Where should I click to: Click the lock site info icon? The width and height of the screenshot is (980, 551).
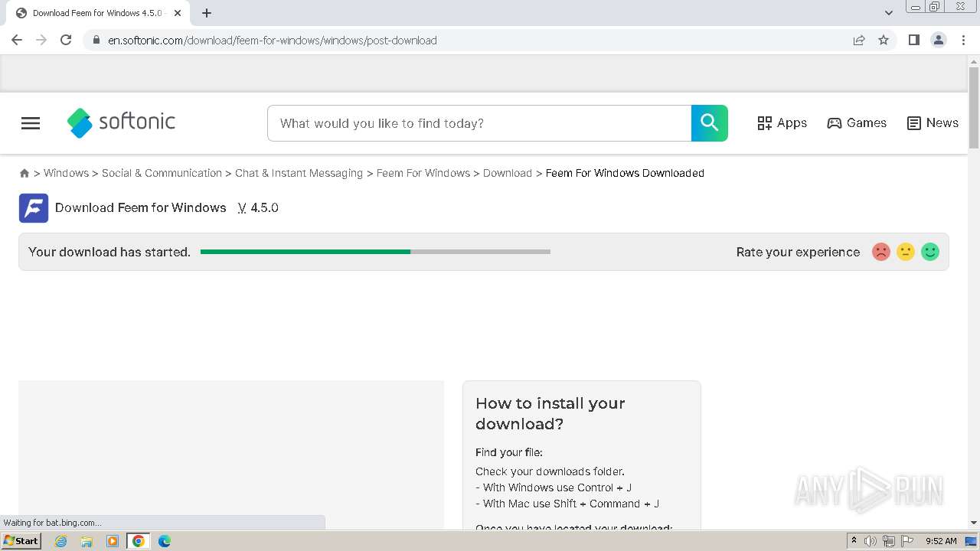[x=96, y=41]
